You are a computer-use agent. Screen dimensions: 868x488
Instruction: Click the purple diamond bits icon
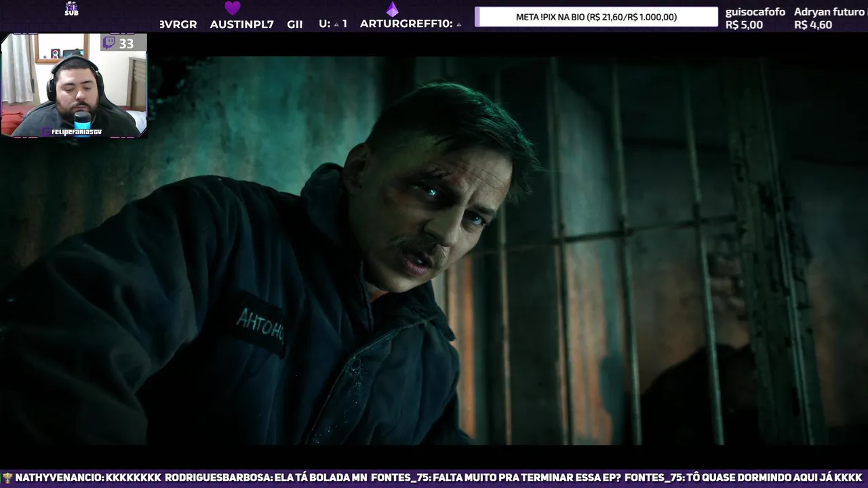coord(392,9)
